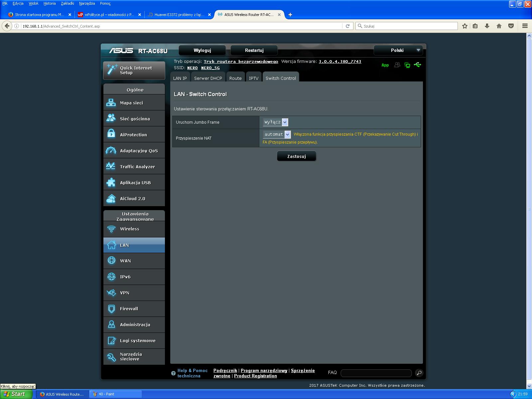Click the AiProtection padlock icon
Viewport: 532px width, 399px height.
point(111,134)
